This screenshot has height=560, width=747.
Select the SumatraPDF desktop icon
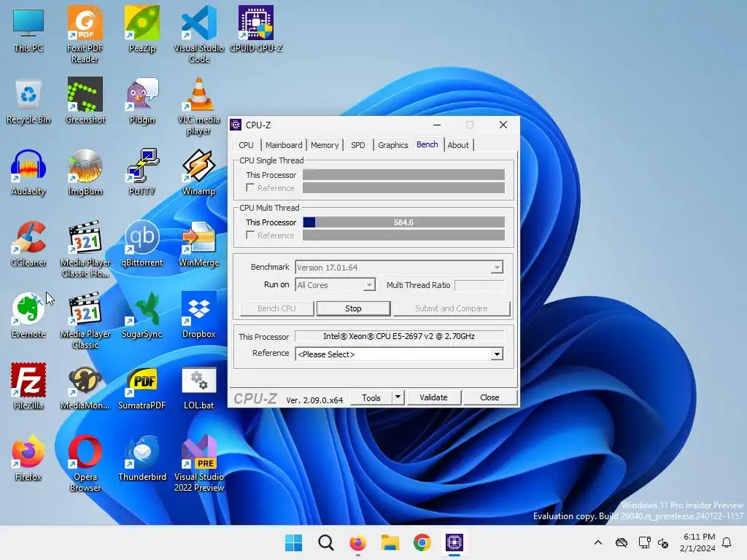pos(142,387)
